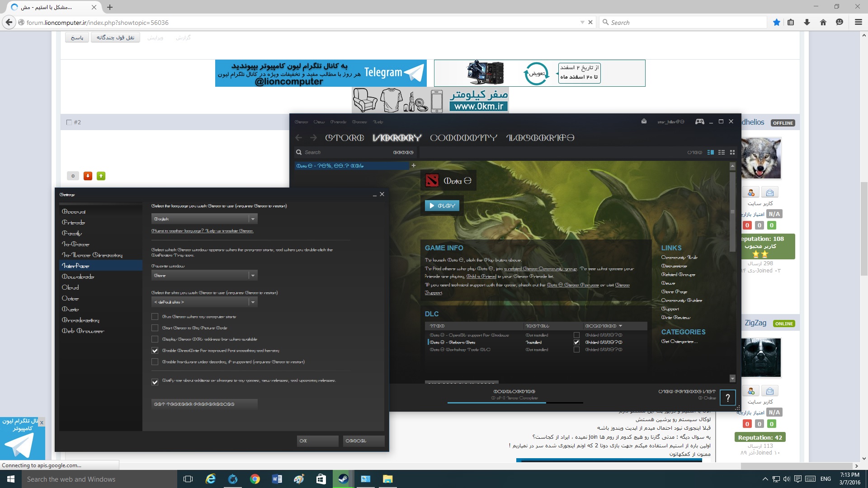868x488 pixels.
Task: Click Set Taskbar Preferences button
Action: point(204,404)
